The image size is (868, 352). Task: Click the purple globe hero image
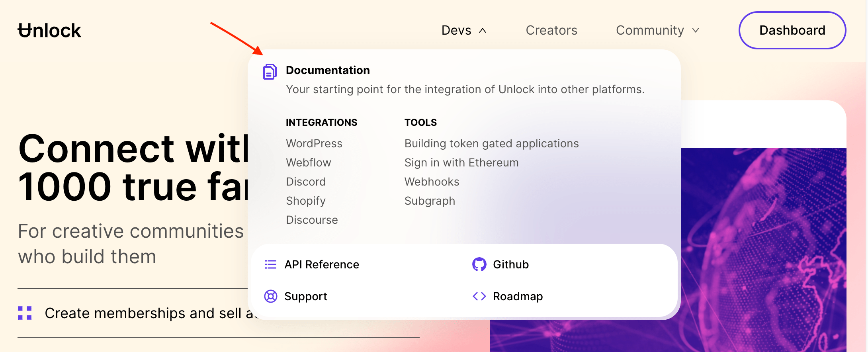(x=763, y=250)
